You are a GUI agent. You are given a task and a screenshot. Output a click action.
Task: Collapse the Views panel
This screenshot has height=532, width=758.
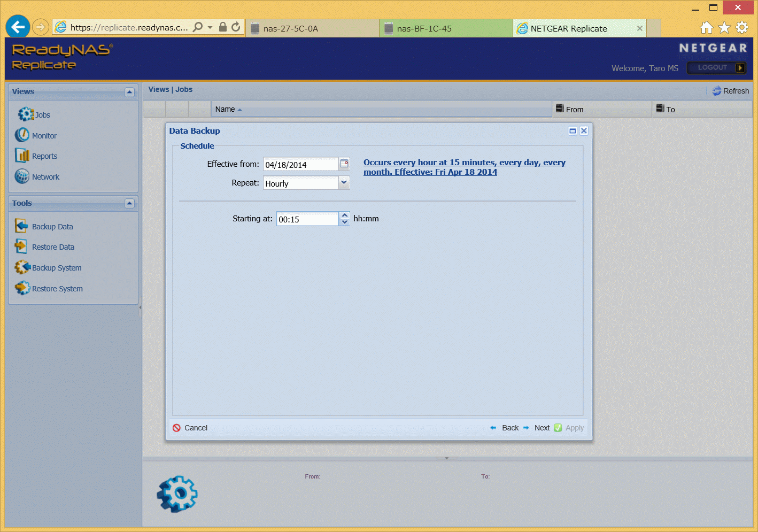(129, 92)
